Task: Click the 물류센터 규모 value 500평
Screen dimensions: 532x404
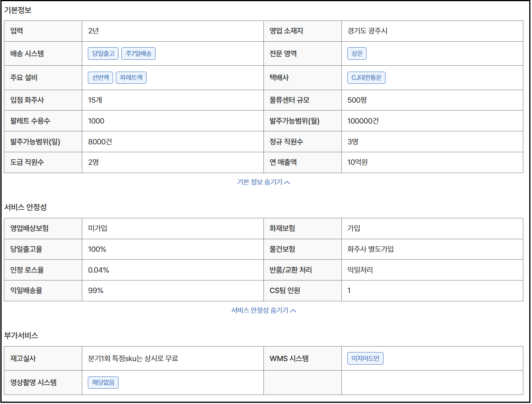Action: click(x=357, y=100)
